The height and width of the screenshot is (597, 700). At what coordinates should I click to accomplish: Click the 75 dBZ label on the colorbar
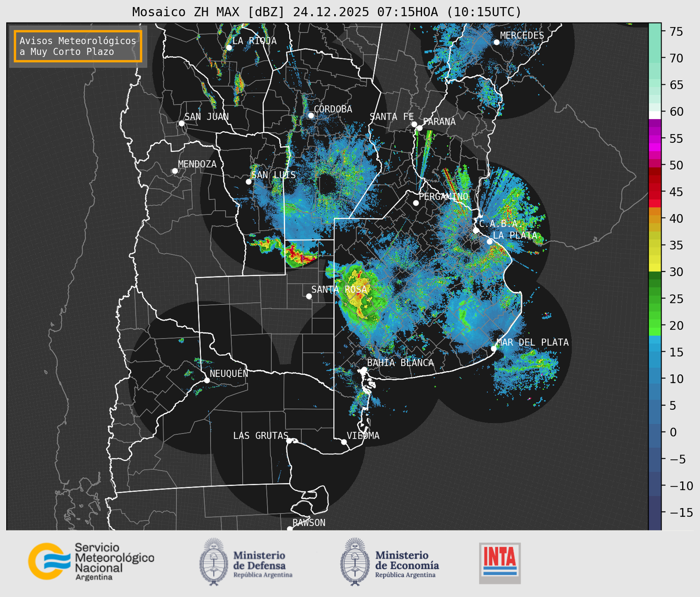(676, 32)
